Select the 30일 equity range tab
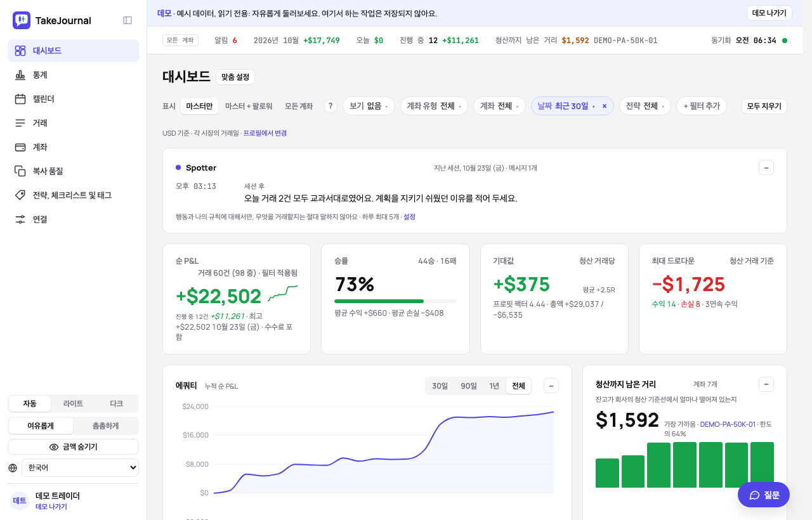812x520 pixels. [x=440, y=386]
